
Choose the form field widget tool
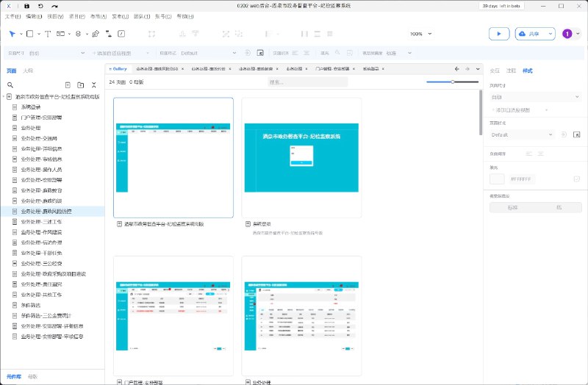click(60, 34)
